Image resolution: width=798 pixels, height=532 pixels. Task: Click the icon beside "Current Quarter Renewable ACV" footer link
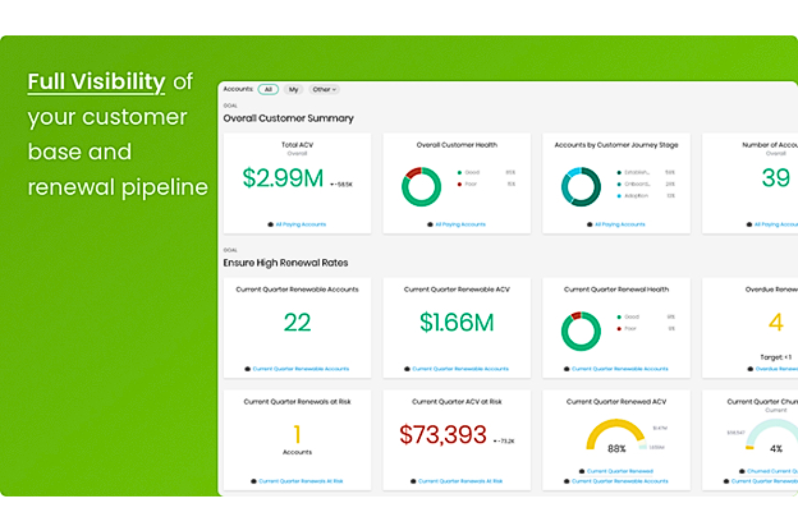click(x=407, y=369)
